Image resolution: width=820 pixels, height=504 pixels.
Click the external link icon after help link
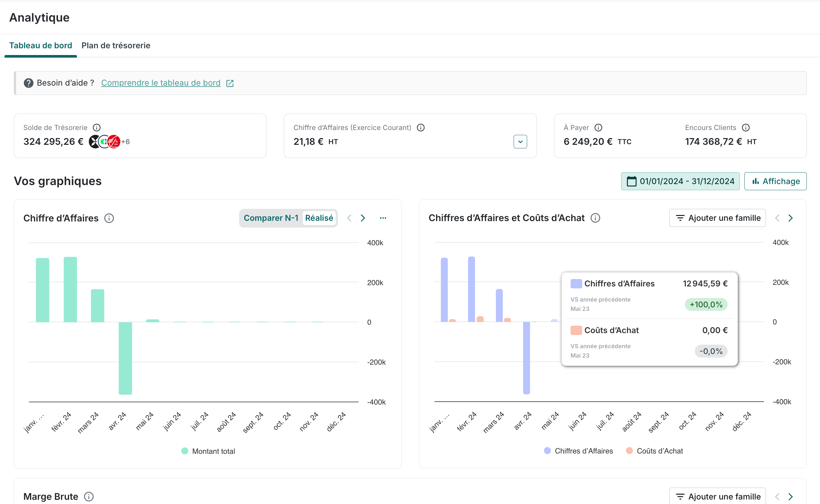pyautogui.click(x=230, y=83)
